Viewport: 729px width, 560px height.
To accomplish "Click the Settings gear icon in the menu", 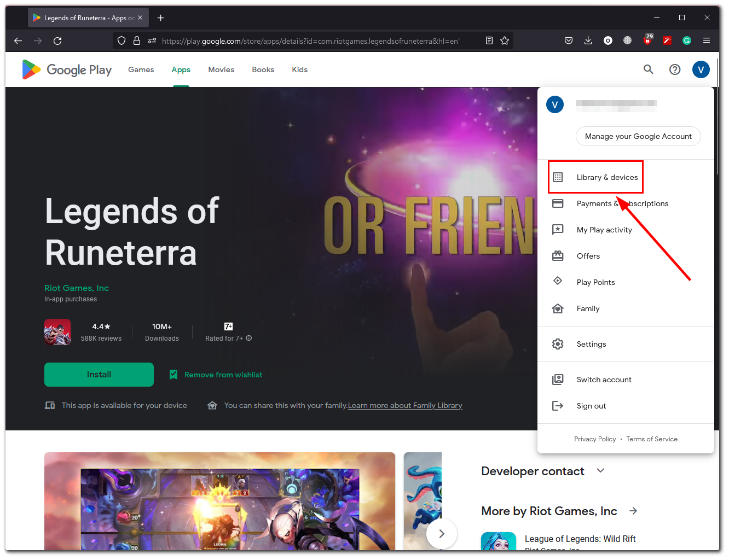I will tap(558, 344).
